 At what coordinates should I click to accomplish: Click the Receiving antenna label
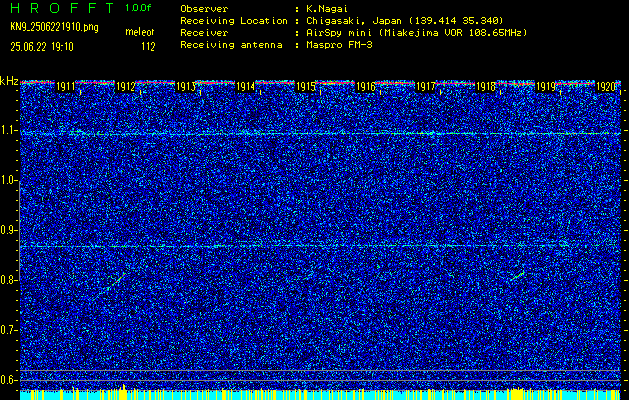(231, 45)
